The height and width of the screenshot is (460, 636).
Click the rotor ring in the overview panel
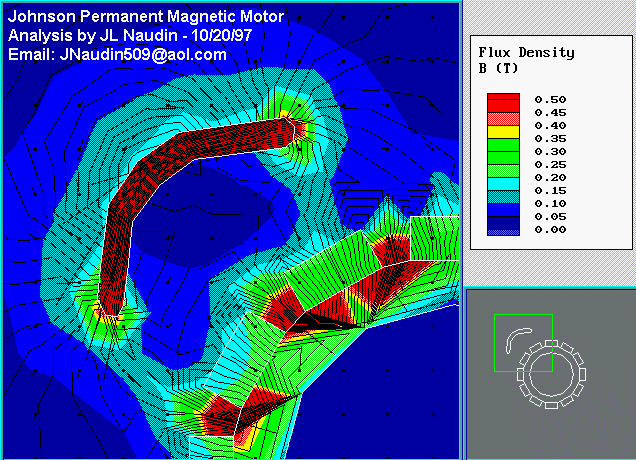[x=552, y=374]
